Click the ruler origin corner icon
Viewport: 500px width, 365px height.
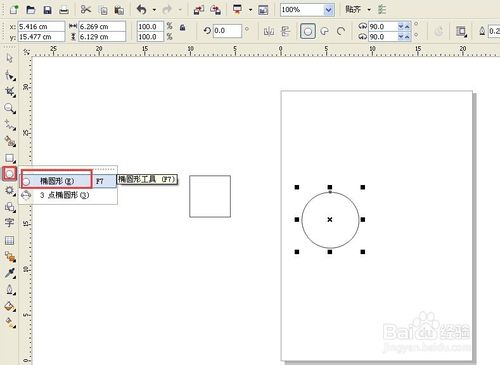point(26,51)
